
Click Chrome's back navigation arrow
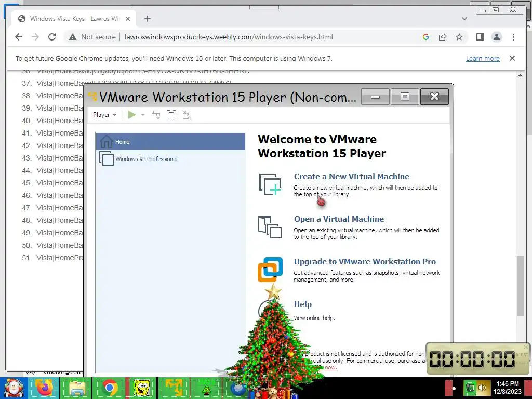pos(19,37)
